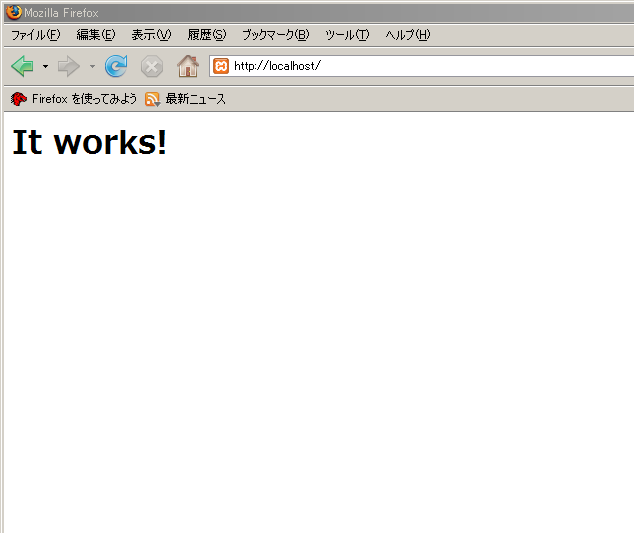Click the Firefox logo in the title bar
Viewport: 634px width, 533px height.
14,12
